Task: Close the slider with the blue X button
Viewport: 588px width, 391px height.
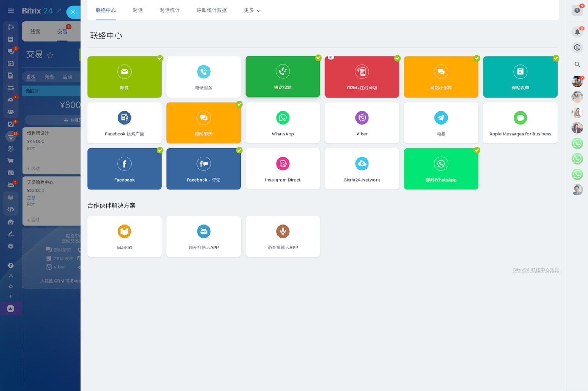Action: click(73, 12)
